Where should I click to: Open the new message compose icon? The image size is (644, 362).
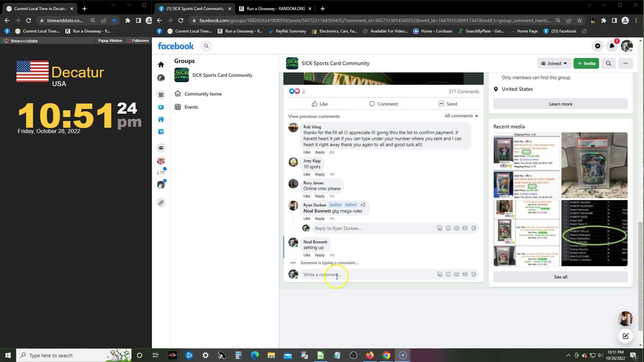tap(625, 336)
